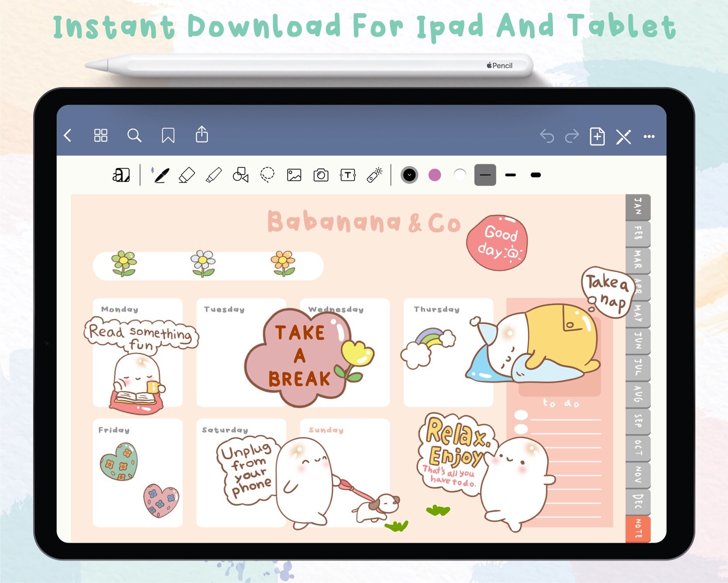Select the Shapes tool
The width and height of the screenshot is (728, 583).
pos(240,175)
